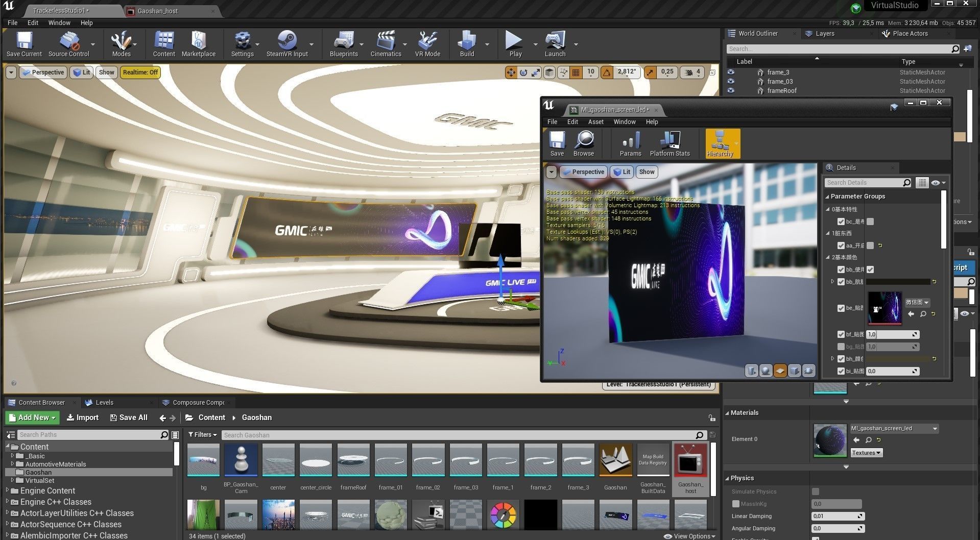Image resolution: width=980 pixels, height=540 pixels.
Task: Collapse the Parameter Groups section
Action: click(827, 197)
